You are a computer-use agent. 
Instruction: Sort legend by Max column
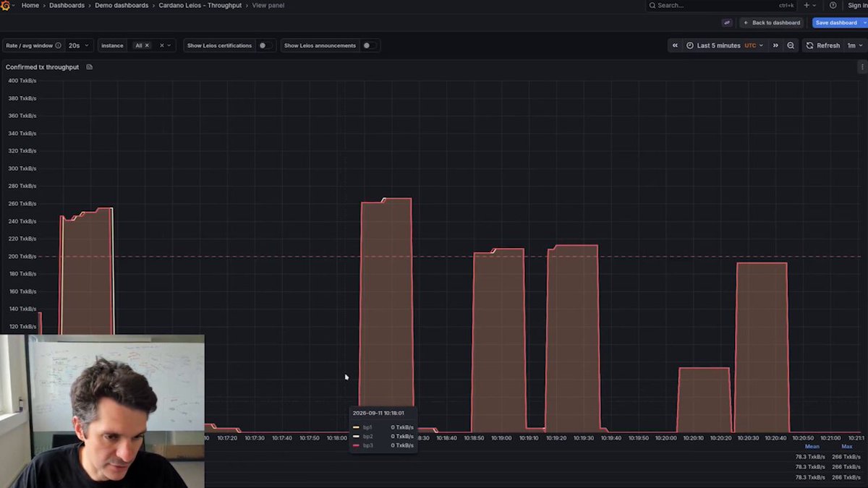pyautogui.click(x=846, y=447)
